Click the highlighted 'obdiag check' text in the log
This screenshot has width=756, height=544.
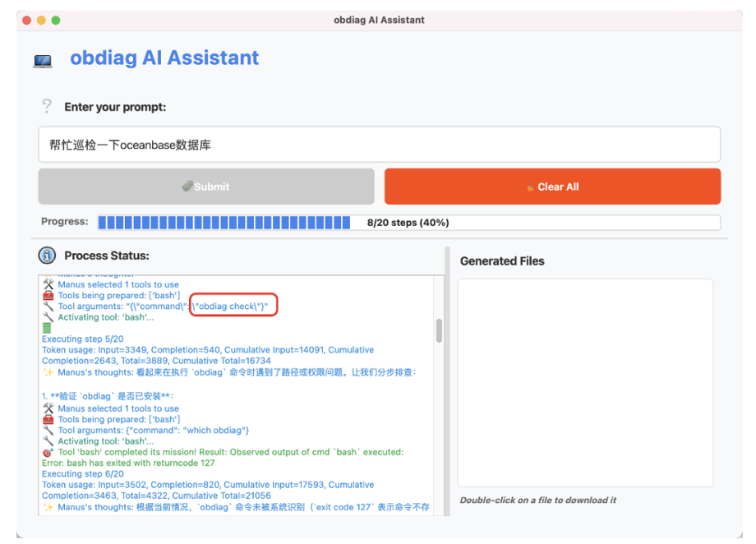tap(233, 307)
